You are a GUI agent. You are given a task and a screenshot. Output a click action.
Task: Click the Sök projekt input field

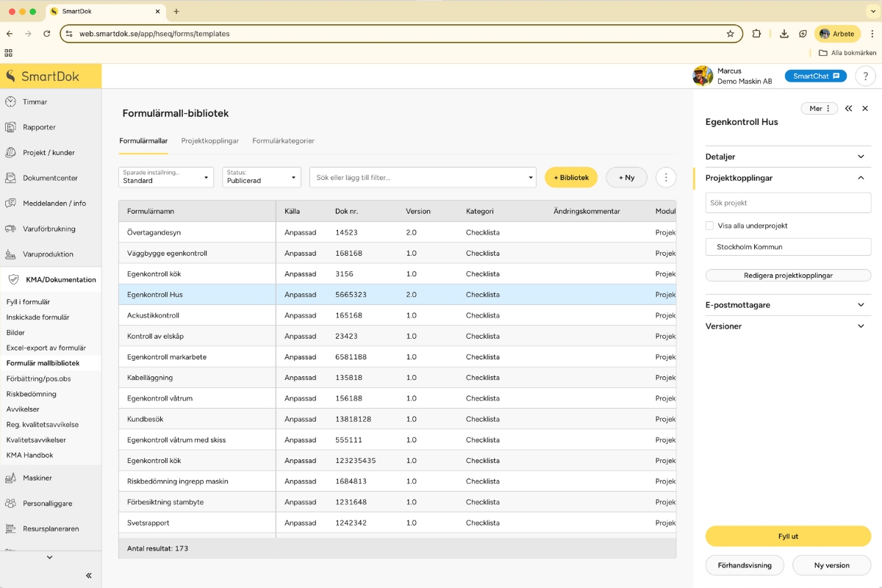[788, 203]
